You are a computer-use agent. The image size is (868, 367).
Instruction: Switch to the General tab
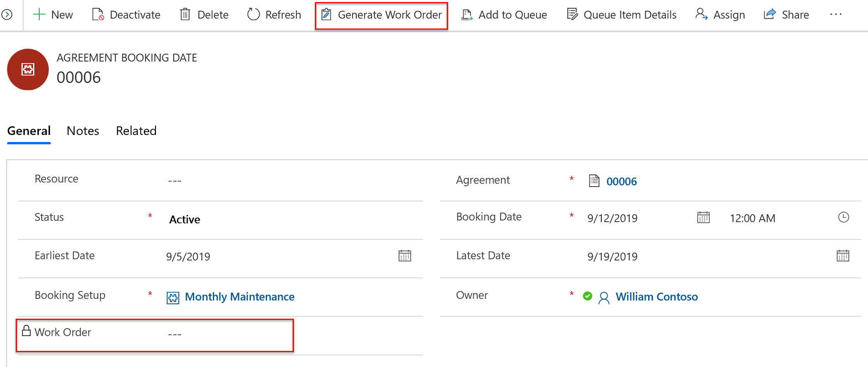pyautogui.click(x=29, y=131)
